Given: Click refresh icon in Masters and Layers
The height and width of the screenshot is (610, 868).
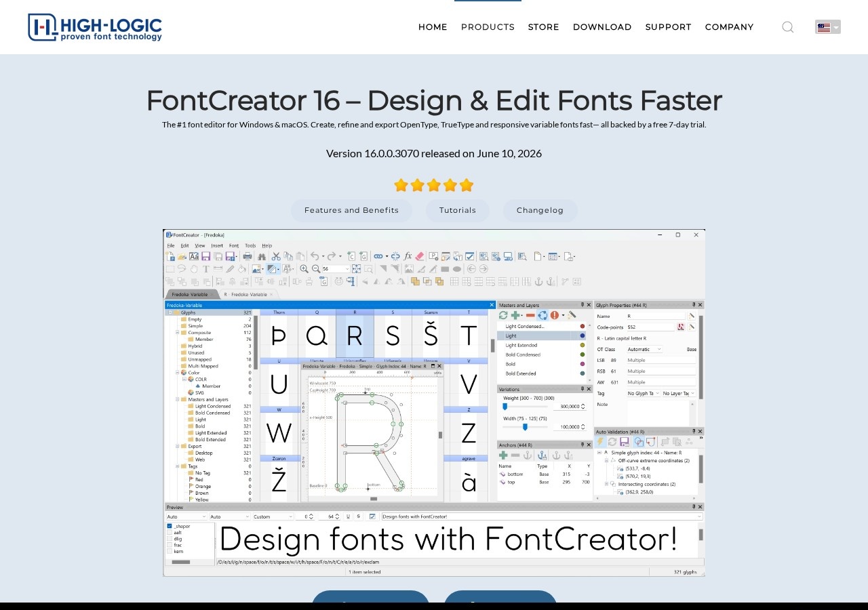Looking at the screenshot, I should point(503,315).
